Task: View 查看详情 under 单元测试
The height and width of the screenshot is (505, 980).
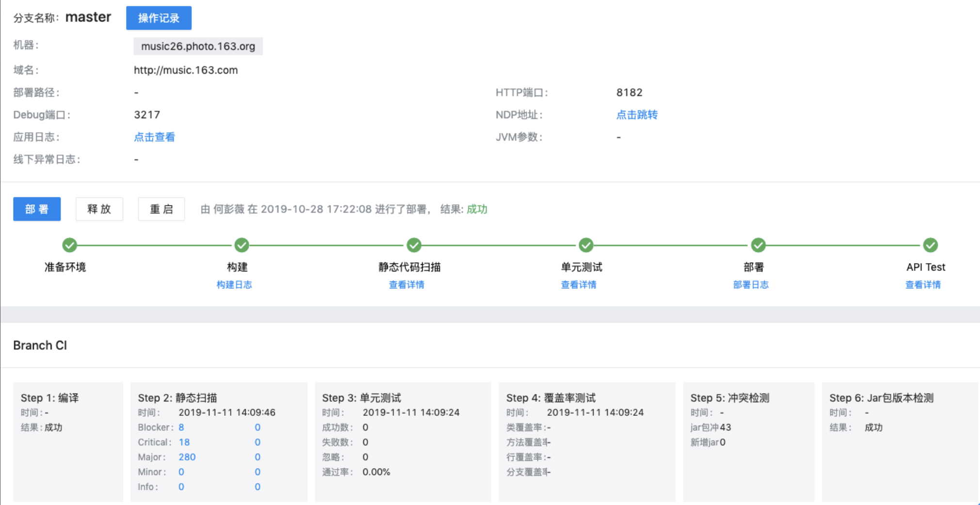Action: pos(578,284)
